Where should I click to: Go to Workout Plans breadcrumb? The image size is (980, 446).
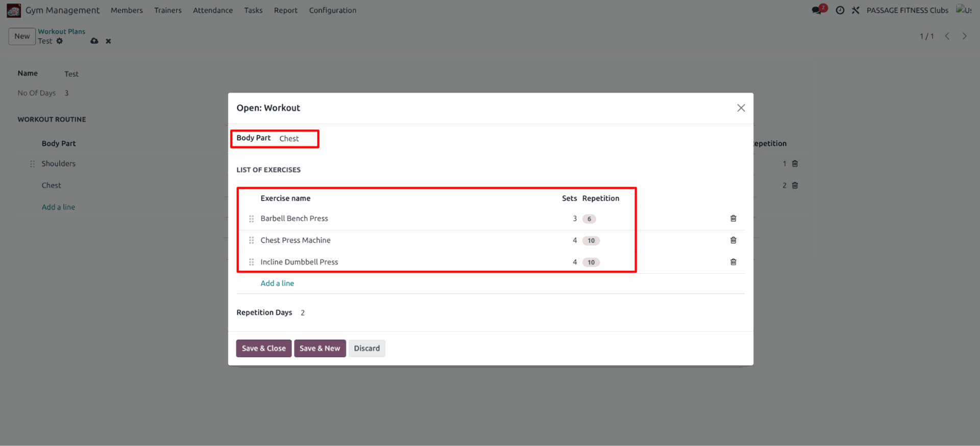(x=61, y=31)
